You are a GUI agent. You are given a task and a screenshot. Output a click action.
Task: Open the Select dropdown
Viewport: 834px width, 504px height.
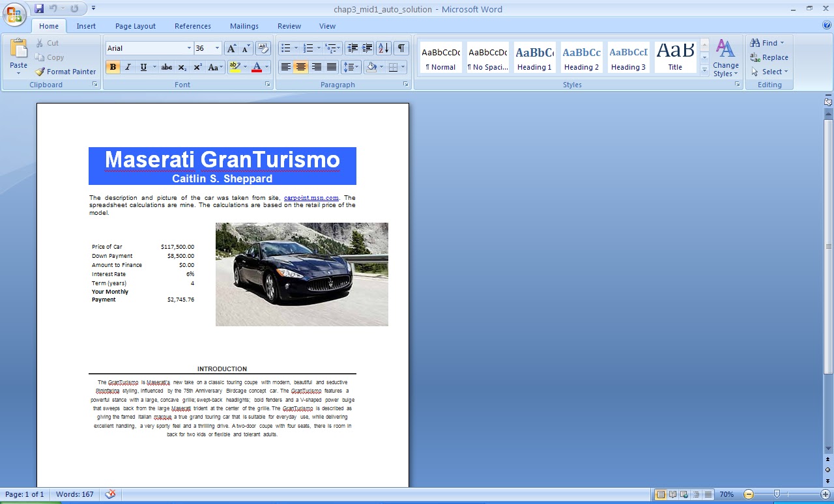(x=769, y=72)
